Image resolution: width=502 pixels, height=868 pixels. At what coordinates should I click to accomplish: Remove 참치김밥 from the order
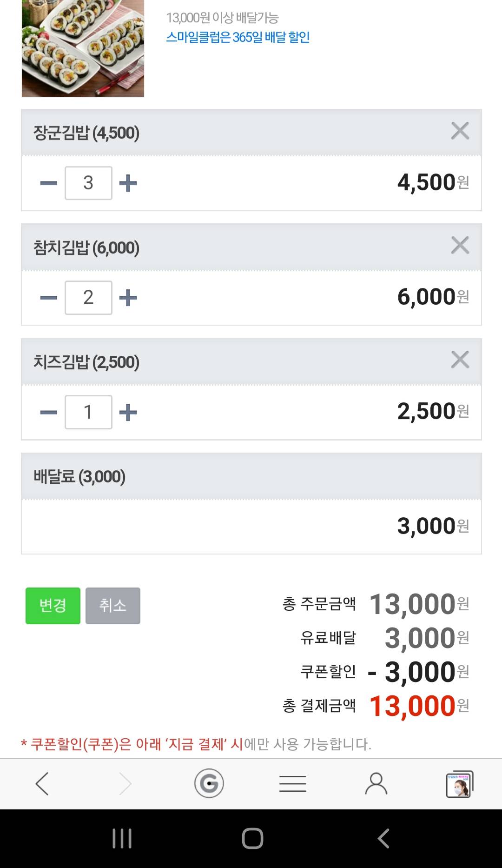click(460, 245)
